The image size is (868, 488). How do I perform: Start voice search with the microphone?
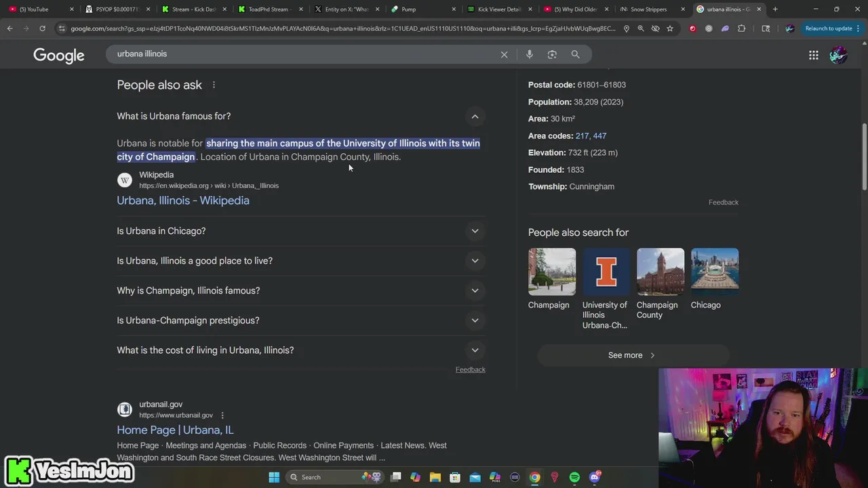[x=530, y=54]
